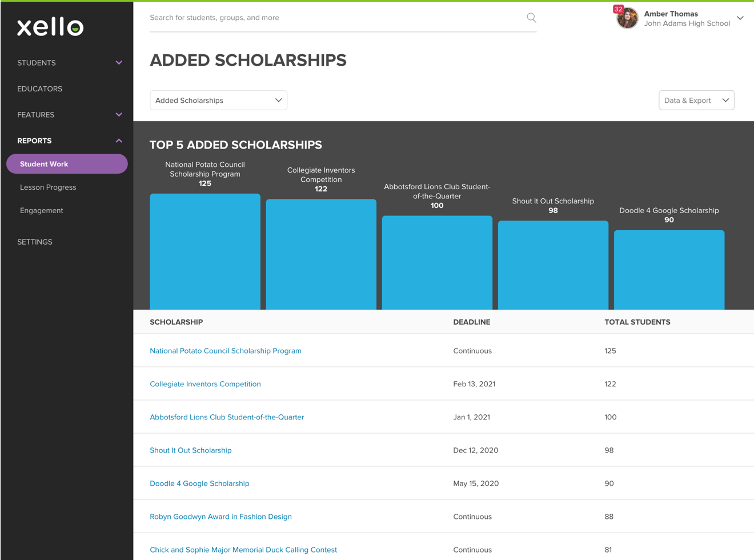Click the May 15, 2020 deadline cell

(x=476, y=483)
